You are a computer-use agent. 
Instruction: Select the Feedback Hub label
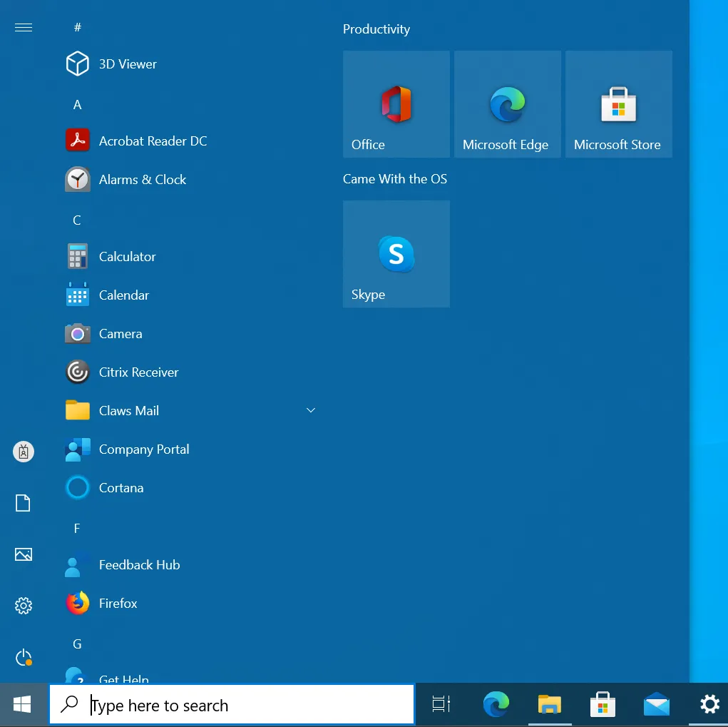[x=139, y=565]
